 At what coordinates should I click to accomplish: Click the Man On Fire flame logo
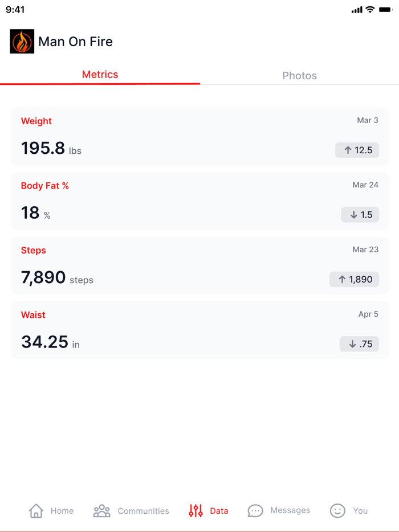coord(21,42)
